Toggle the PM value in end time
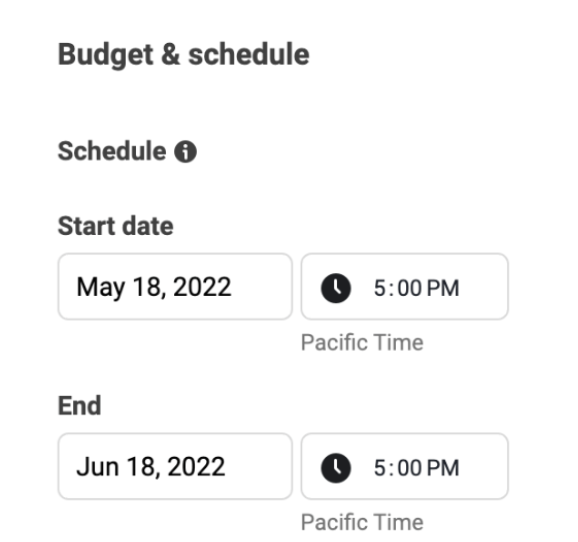The height and width of the screenshot is (542, 578). click(x=443, y=468)
